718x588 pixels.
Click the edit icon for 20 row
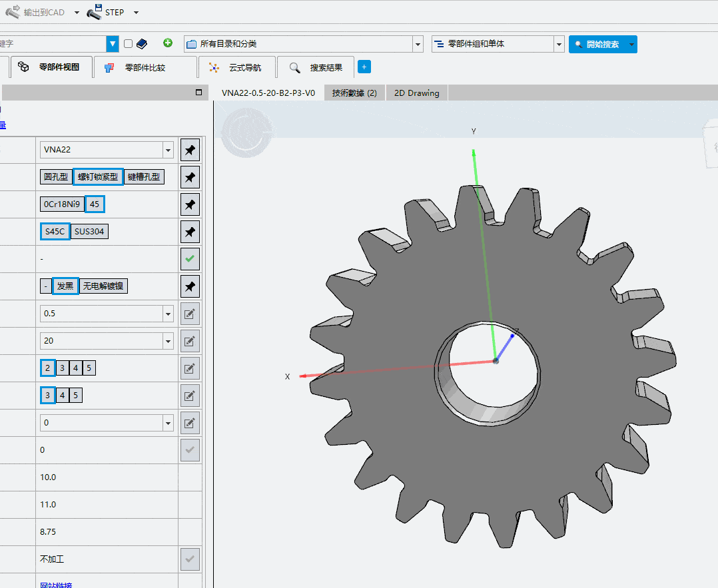pos(190,341)
